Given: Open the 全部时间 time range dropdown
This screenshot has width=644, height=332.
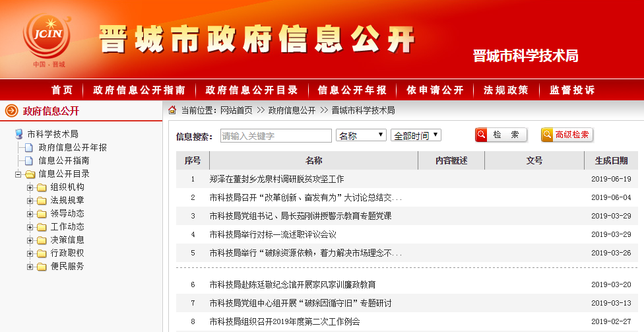Looking at the screenshot, I should tap(416, 135).
